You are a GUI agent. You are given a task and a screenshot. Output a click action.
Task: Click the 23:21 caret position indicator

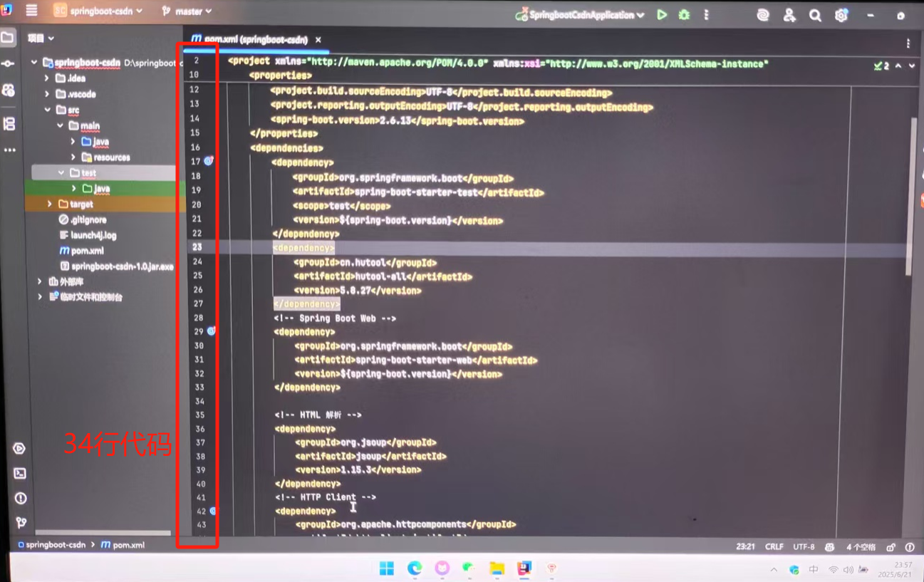pyautogui.click(x=745, y=547)
